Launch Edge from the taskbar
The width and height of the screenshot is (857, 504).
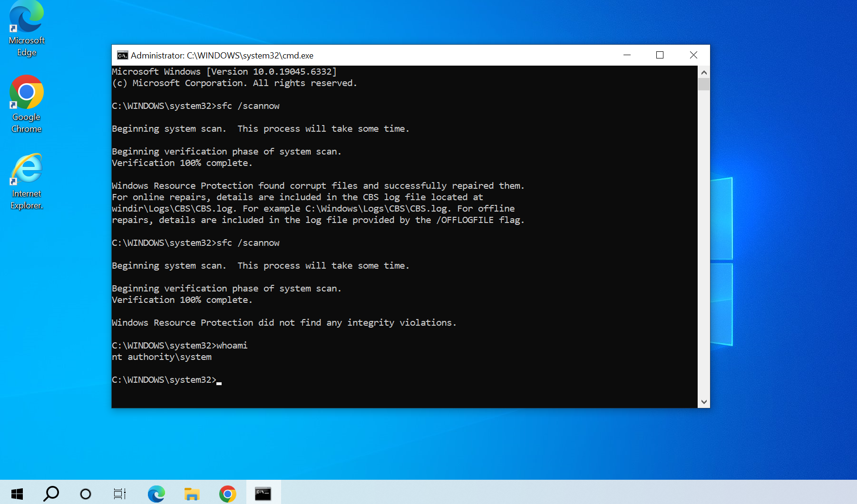156,493
